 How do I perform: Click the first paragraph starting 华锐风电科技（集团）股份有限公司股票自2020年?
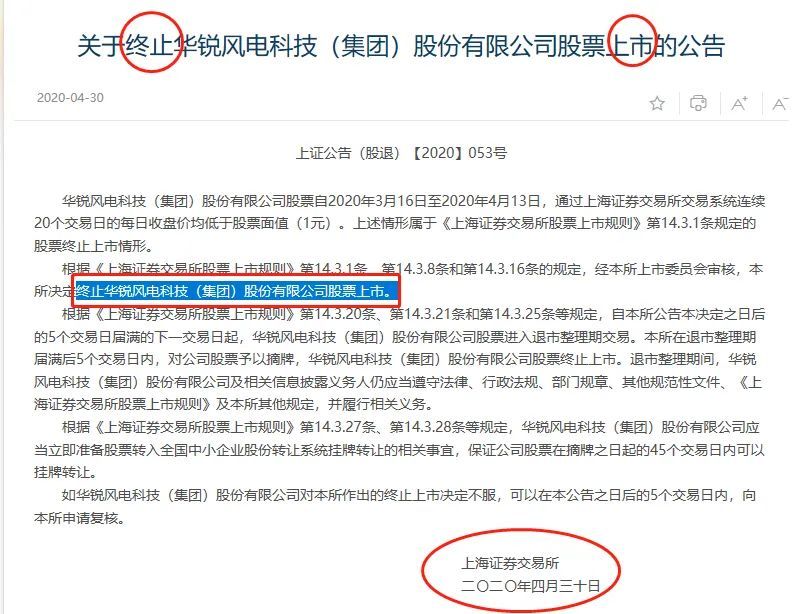click(x=400, y=224)
